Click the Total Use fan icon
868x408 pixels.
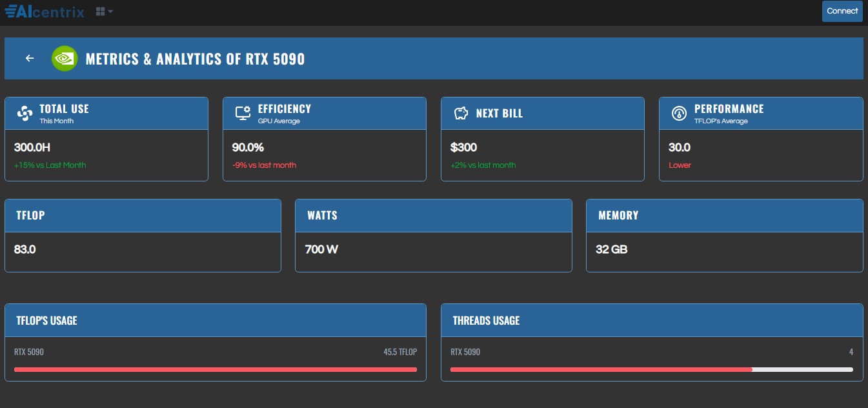[25, 114]
